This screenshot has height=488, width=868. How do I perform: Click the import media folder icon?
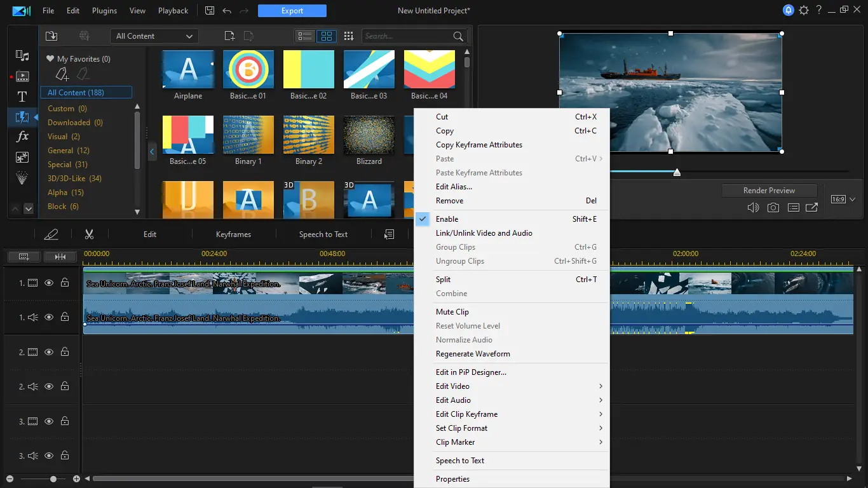(x=51, y=36)
